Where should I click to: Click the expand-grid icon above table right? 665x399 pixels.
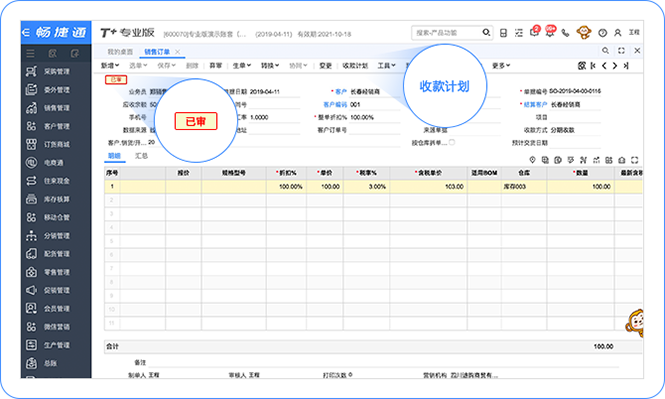pos(634,160)
